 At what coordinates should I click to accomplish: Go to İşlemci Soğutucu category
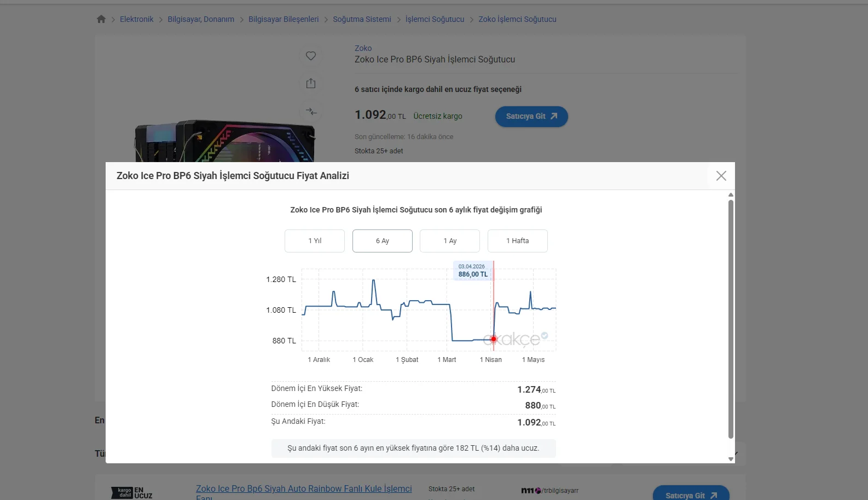(x=435, y=19)
